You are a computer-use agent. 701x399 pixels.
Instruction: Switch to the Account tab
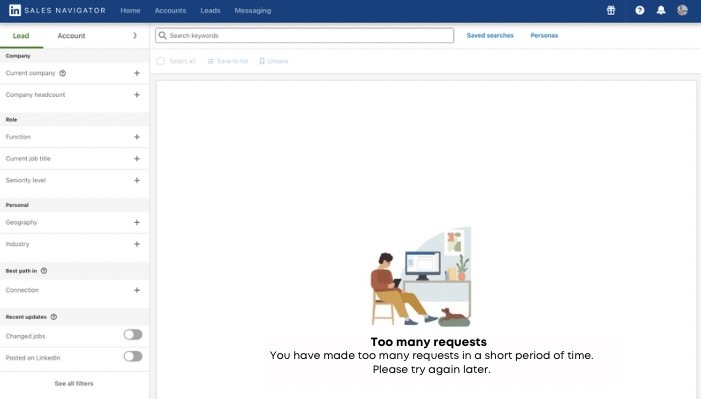click(x=71, y=35)
